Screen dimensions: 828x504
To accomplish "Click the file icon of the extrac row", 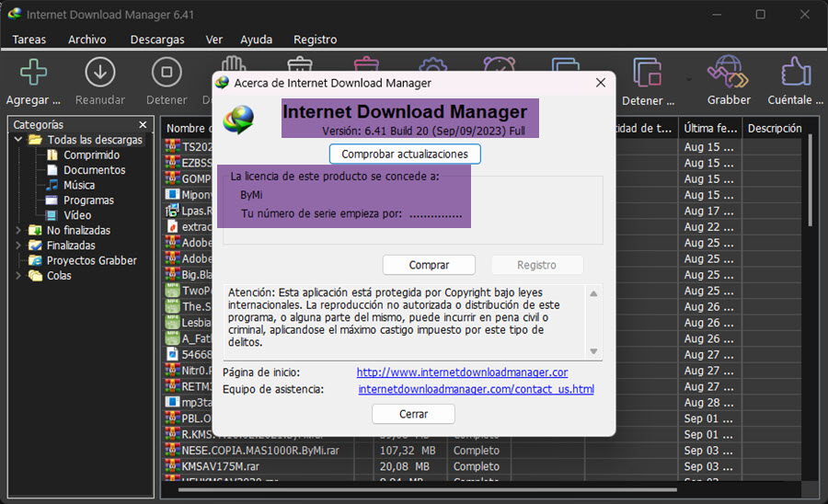I will [172, 226].
